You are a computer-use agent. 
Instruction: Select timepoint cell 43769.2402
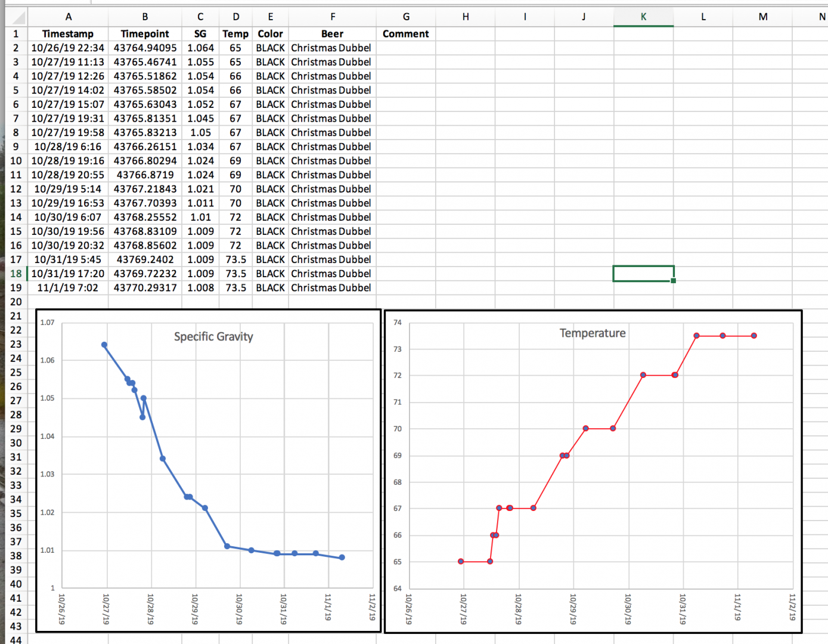coord(145,259)
